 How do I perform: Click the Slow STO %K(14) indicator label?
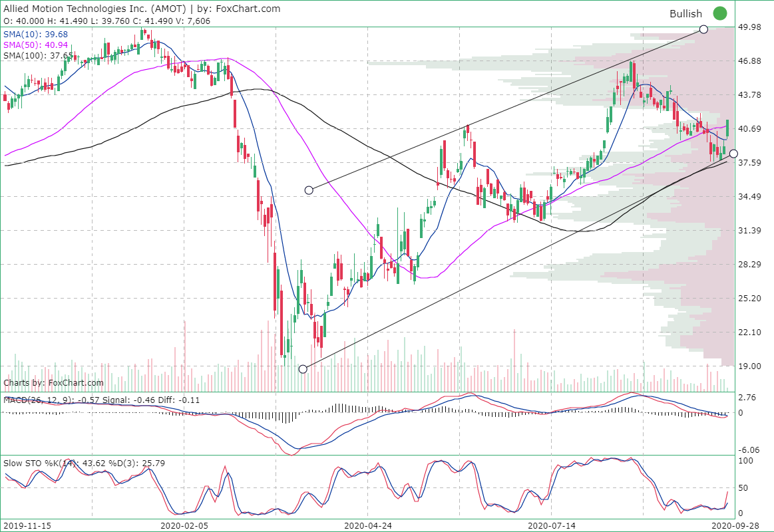pos(84,464)
